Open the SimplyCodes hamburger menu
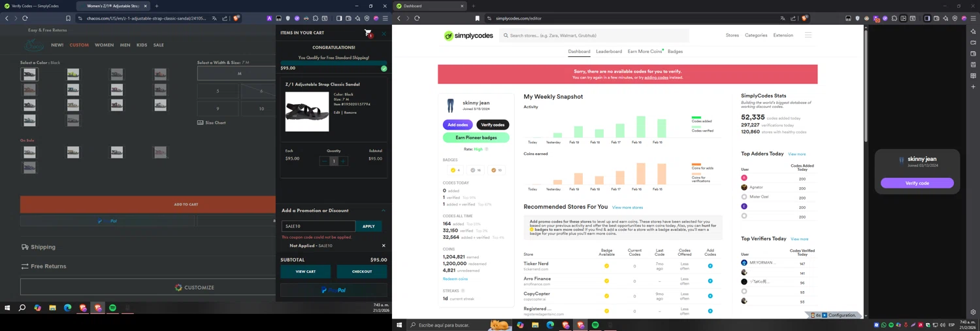This screenshot has height=331, width=980. [x=808, y=35]
